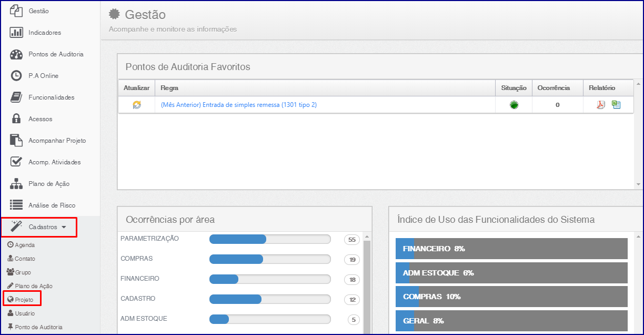Click the Contato person icon in submenu
This screenshot has height=335, width=644.
click(x=11, y=259)
